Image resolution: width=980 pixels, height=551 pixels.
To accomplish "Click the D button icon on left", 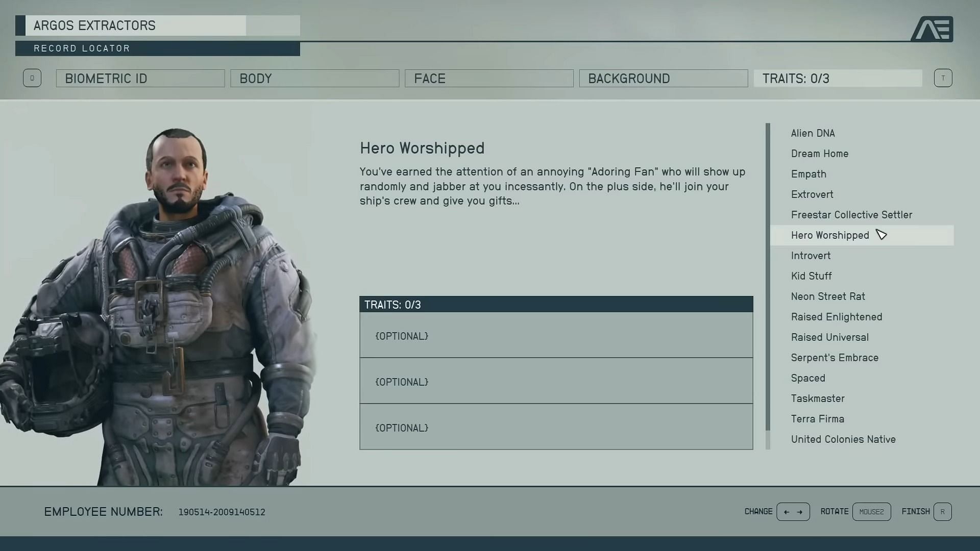I will [x=32, y=78].
